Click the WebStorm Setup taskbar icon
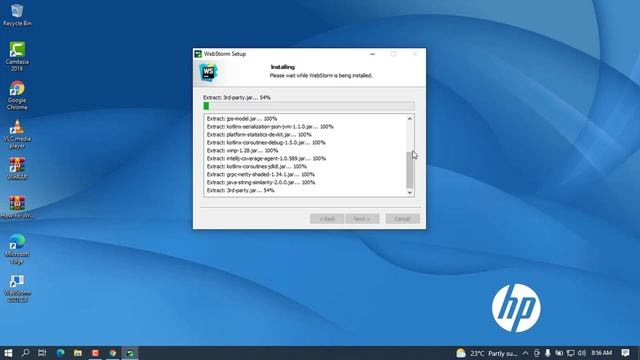640x360 pixels. click(x=130, y=353)
